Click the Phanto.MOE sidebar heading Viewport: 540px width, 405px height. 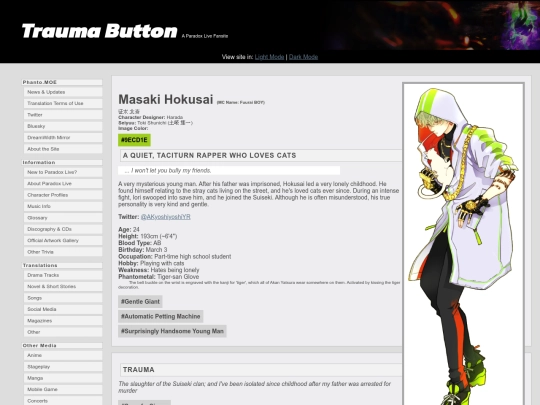(62, 82)
